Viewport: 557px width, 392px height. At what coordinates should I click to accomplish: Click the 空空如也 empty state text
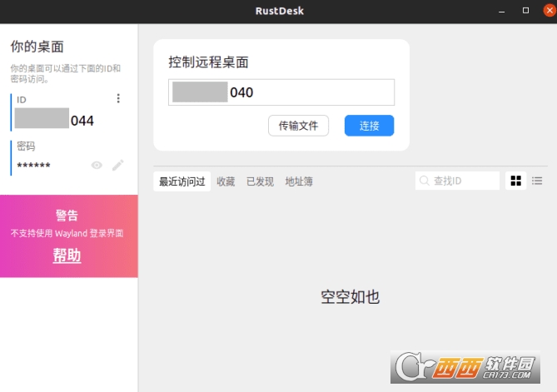(351, 297)
